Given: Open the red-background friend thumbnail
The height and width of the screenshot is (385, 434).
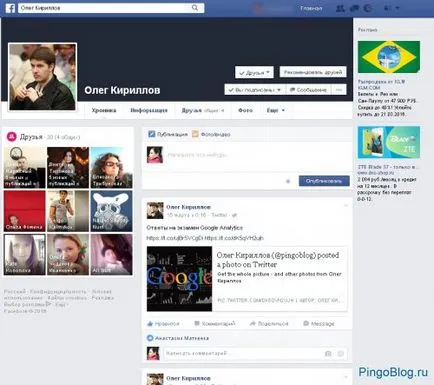Looking at the screenshot, I should tap(24, 211).
